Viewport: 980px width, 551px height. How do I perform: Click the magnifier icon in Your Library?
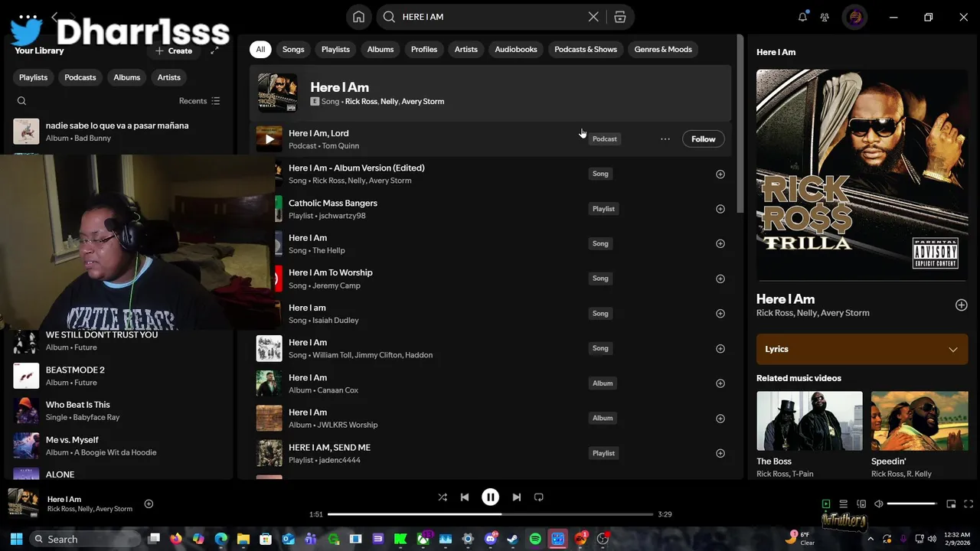pyautogui.click(x=21, y=101)
